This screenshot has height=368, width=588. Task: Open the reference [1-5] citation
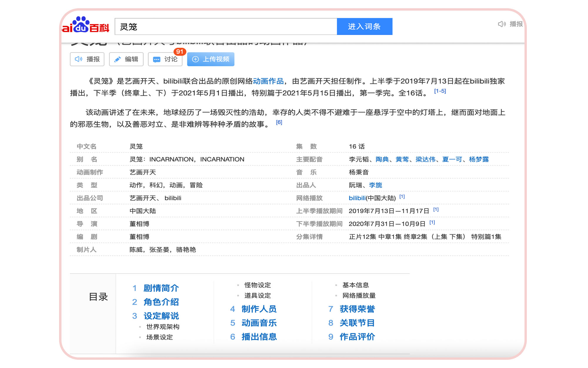point(440,91)
